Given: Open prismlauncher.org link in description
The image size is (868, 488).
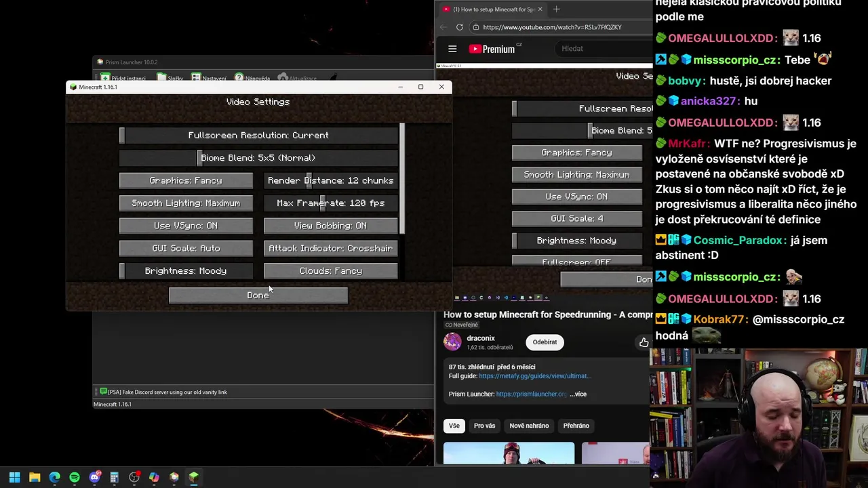Looking at the screenshot, I should pyautogui.click(x=532, y=394).
